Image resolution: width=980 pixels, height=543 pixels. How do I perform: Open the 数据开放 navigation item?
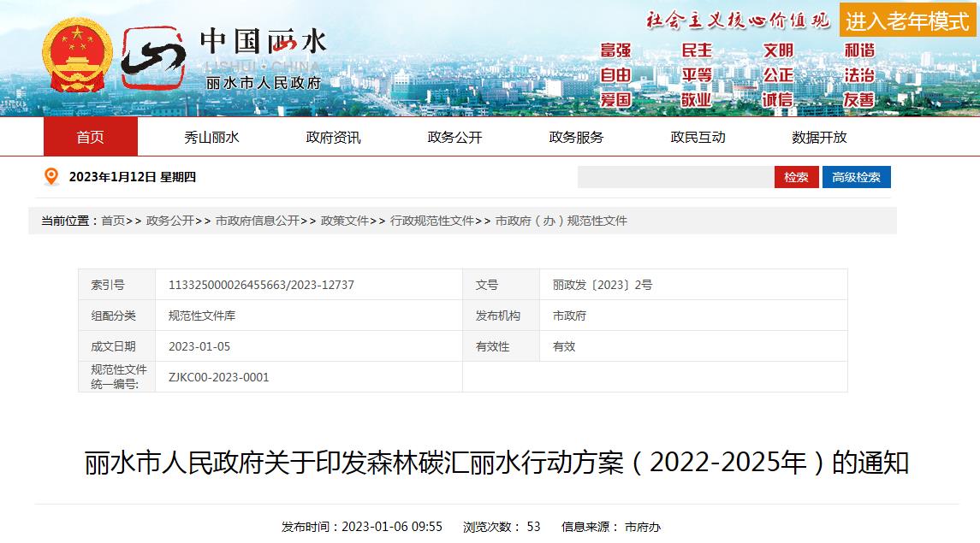tap(819, 137)
